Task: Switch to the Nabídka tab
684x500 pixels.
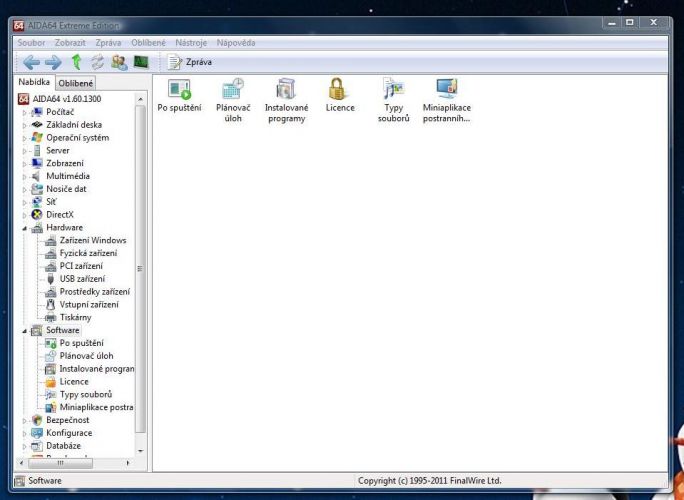Action: pyautogui.click(x=34, y=82)
